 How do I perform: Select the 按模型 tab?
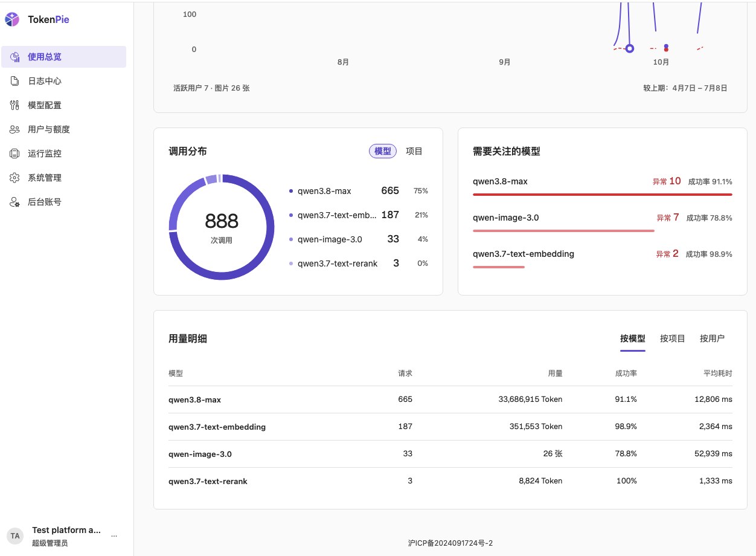(633, 338)
